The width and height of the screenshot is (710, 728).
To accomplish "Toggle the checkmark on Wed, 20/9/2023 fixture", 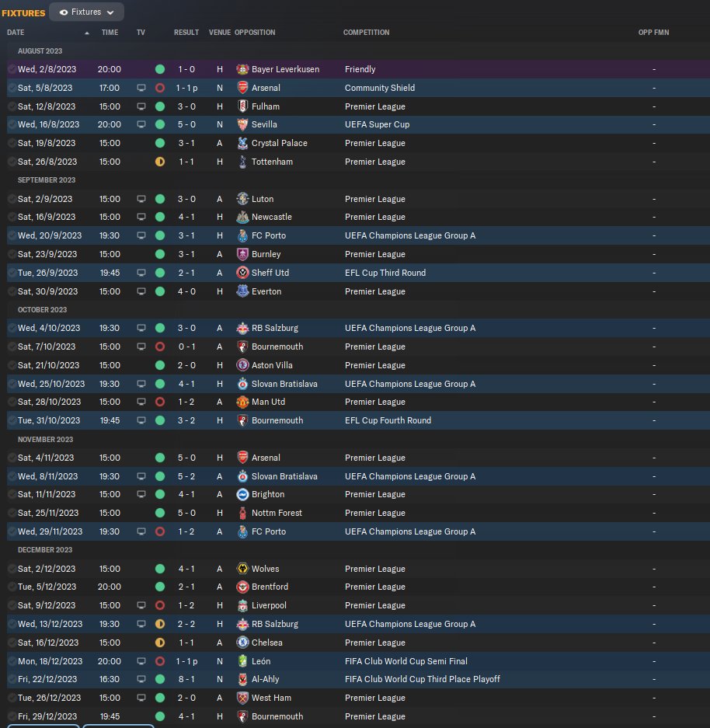I will coord(12,235).
